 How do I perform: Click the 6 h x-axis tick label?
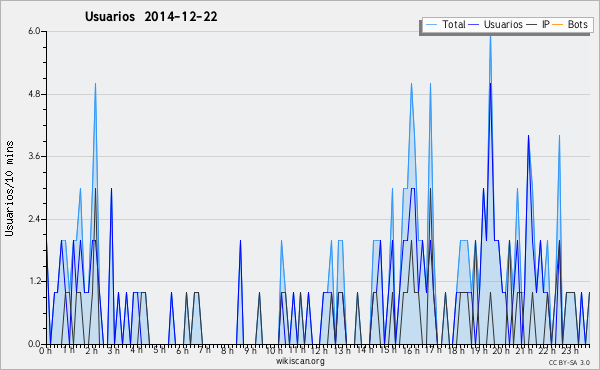(x=182, y=351)
